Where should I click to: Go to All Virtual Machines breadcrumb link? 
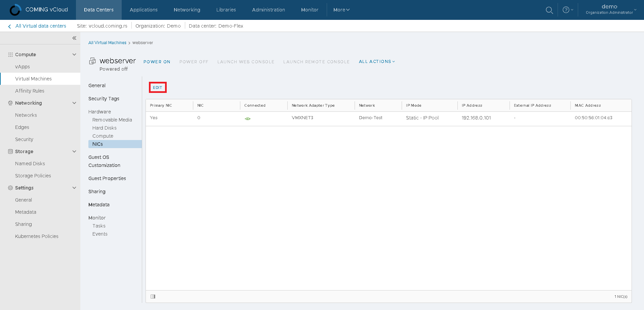(x=107, y=43)
